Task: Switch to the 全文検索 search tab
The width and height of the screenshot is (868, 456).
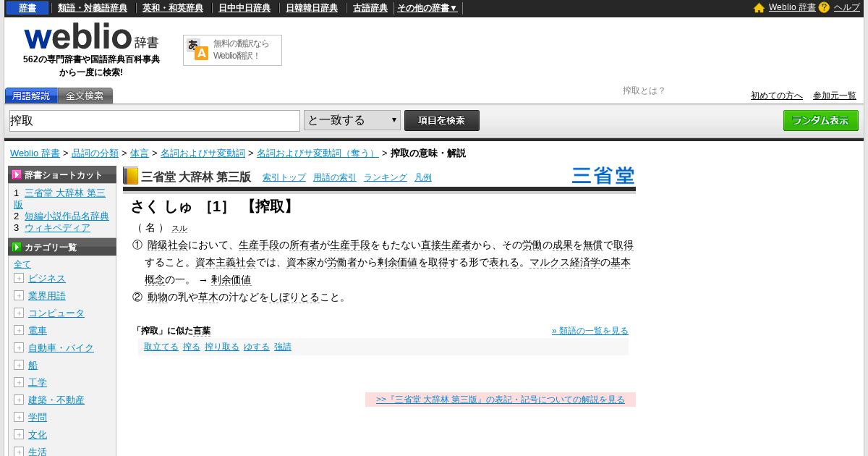Action: [x=85, y=96]
